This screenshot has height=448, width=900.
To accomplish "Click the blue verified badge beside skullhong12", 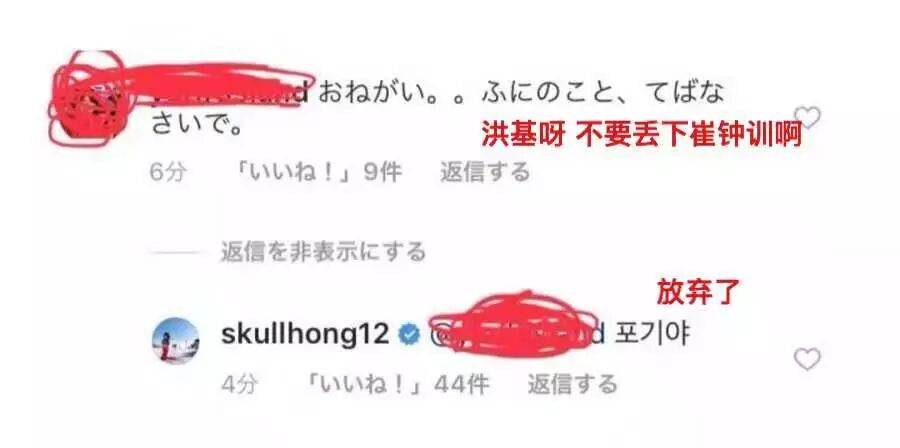I will [409, 334].
